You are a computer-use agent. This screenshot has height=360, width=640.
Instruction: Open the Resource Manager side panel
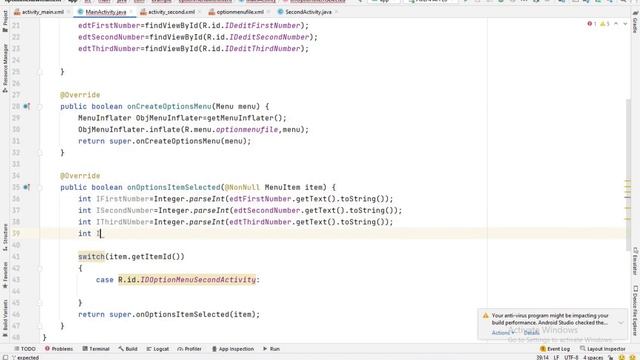tap(5, 68)
